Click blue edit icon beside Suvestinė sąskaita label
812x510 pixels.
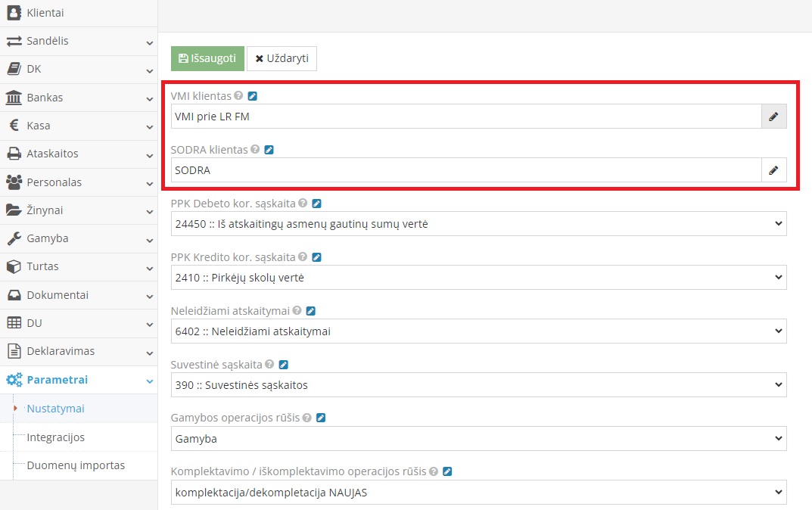[x=284, y=365]
